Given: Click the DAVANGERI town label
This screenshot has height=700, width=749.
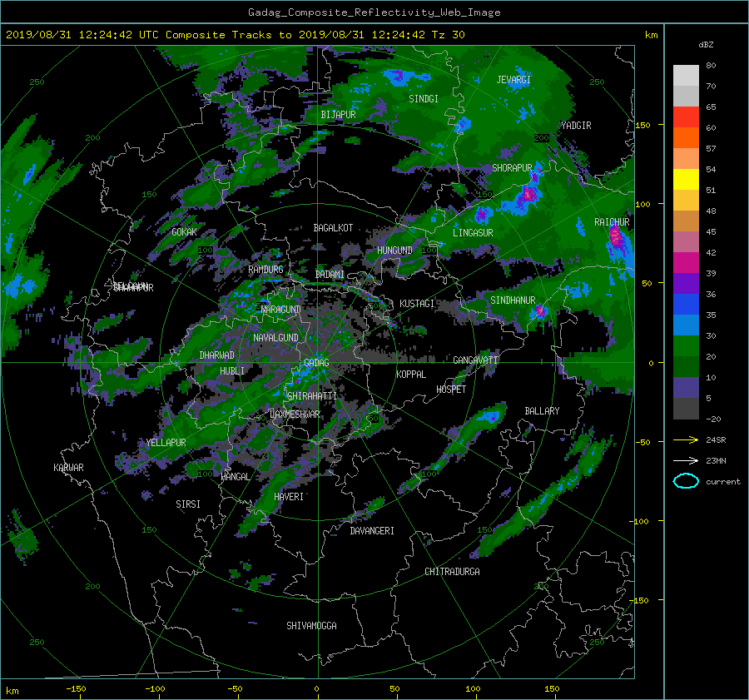Looking at the screenshot, I should coord(372,531).
